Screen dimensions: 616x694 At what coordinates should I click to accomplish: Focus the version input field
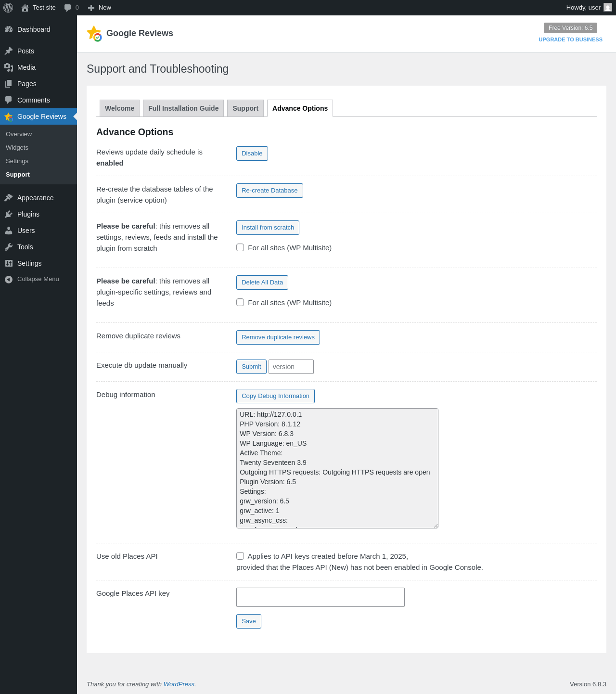tap(291, 367)
